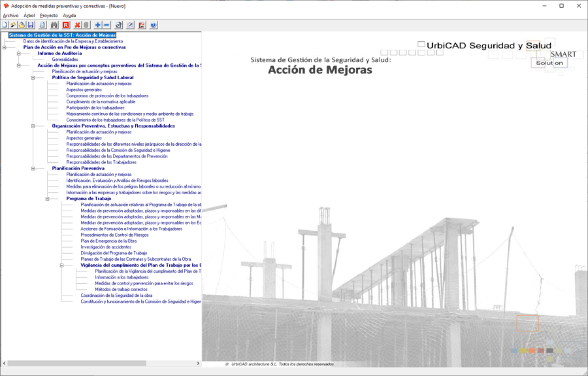This screenshot has width=588, height=376.
Task: Collapse the Planificación Preventiva node
Action: 33,169
